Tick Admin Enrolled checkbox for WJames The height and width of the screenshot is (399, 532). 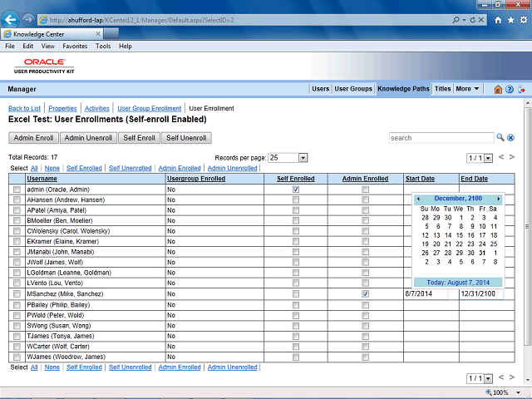point(365,357)
